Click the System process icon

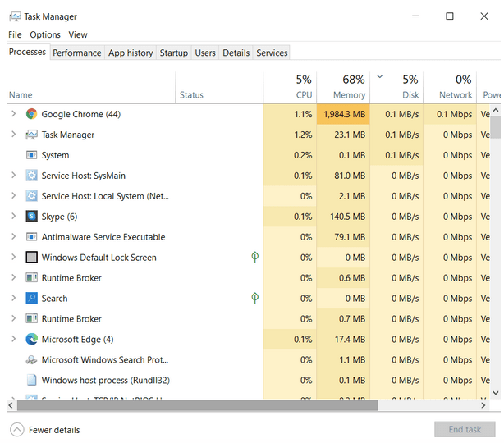click(x=31, y=155)
